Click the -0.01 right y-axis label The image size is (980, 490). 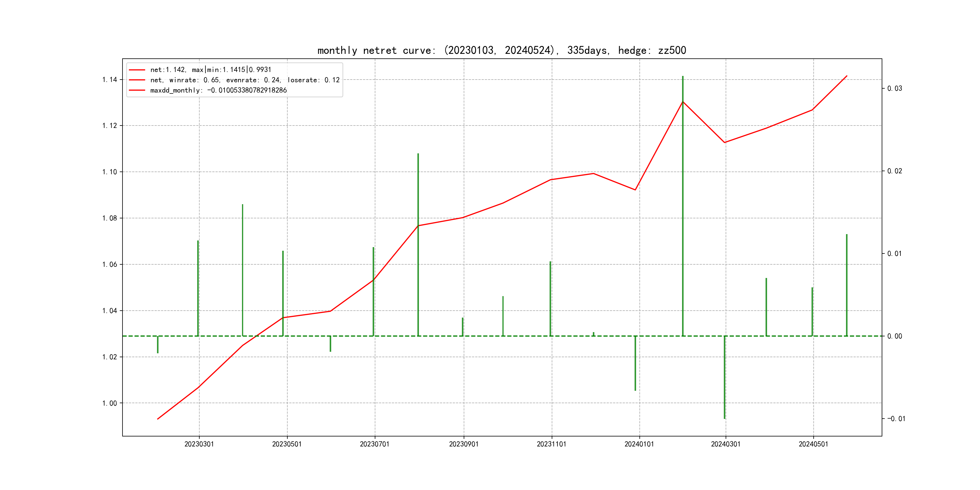coord(896,419)
